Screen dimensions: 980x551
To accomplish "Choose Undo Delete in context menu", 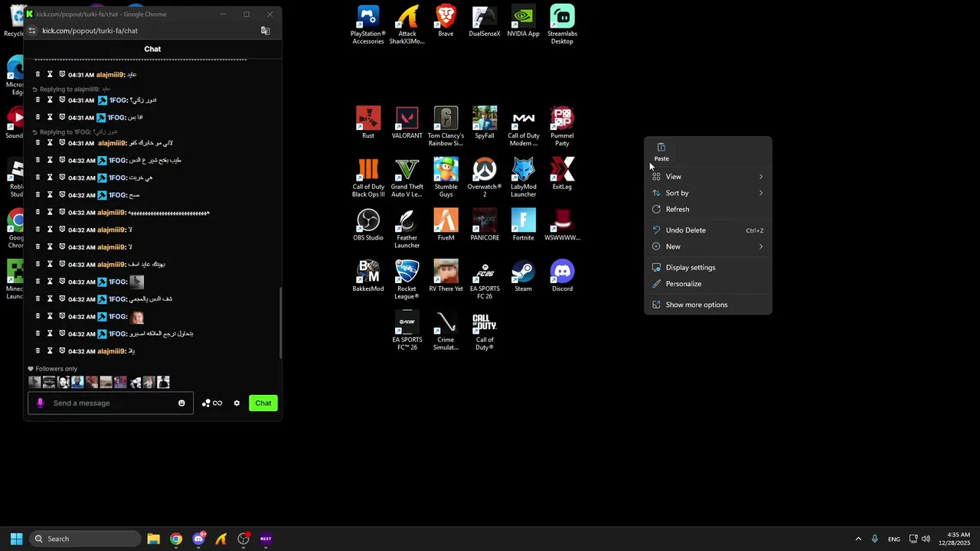I will coord(708,230).
